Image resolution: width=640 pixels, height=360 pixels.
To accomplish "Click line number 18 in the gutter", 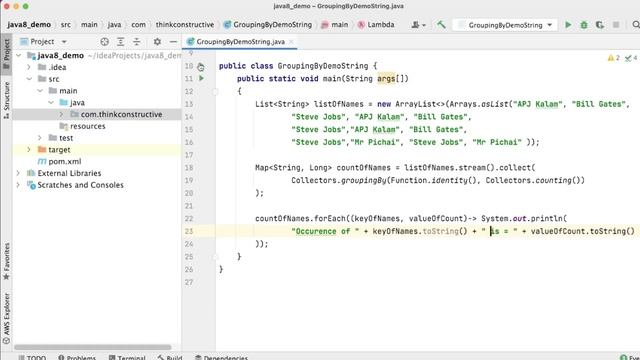I will point(189,167).
